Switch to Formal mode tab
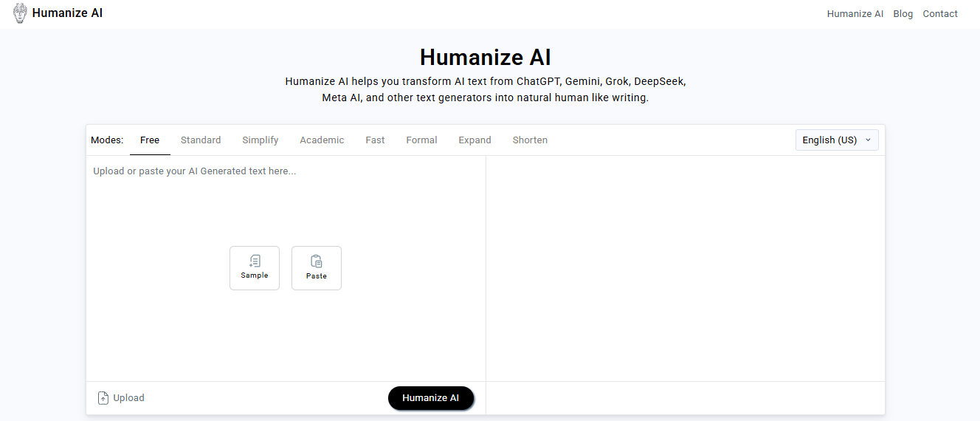 pos(421,140)
